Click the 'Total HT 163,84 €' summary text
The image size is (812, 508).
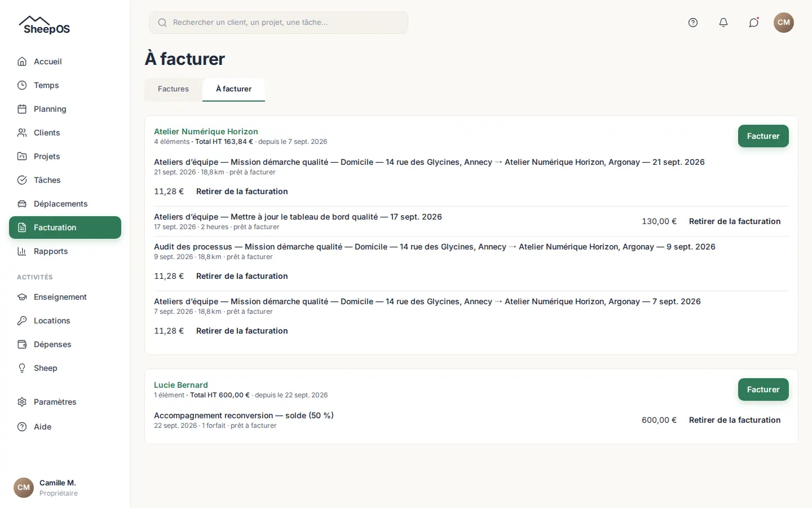click(x=224, y=142)
